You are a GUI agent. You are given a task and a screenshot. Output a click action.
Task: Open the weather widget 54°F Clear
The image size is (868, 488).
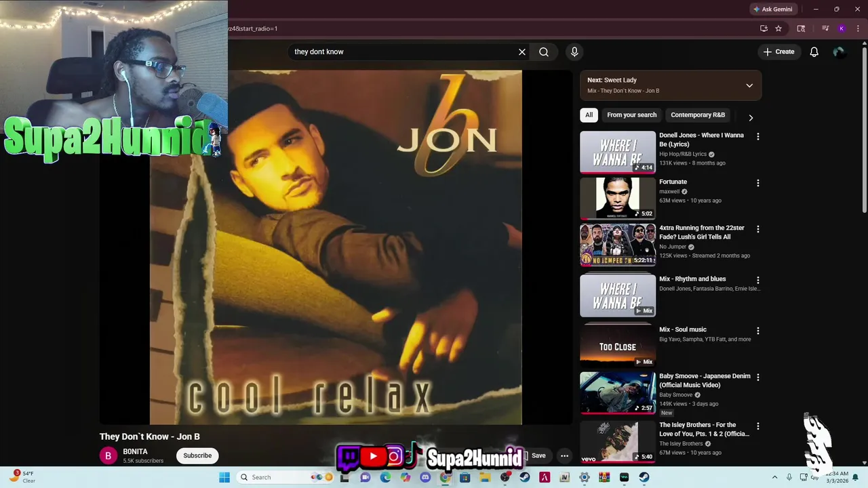(20, 477)
